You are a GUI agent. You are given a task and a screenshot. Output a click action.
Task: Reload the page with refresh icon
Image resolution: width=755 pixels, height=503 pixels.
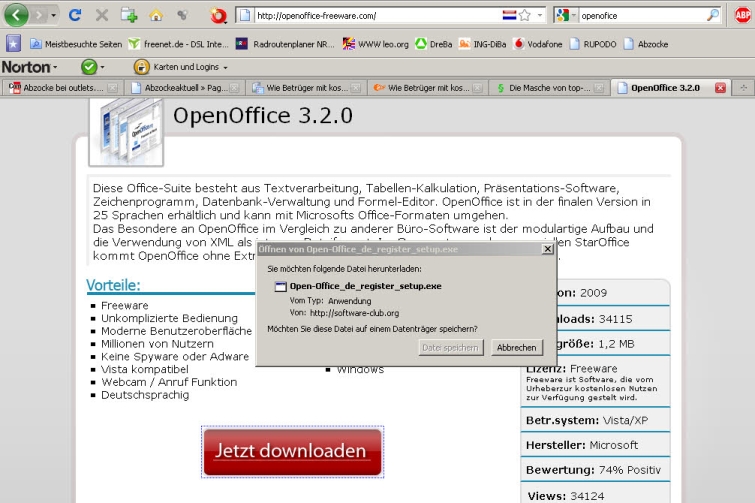click(75, 16)
